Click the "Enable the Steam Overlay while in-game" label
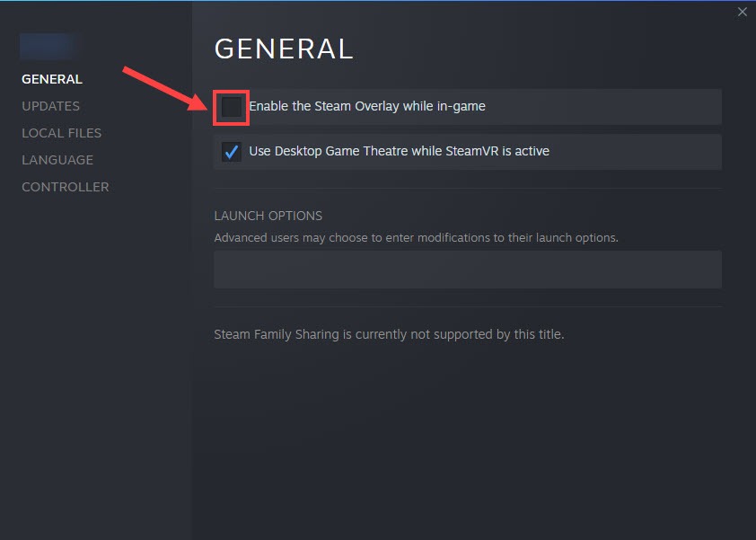The height and width of the screenshot is (540, 756). pos(366,106)
